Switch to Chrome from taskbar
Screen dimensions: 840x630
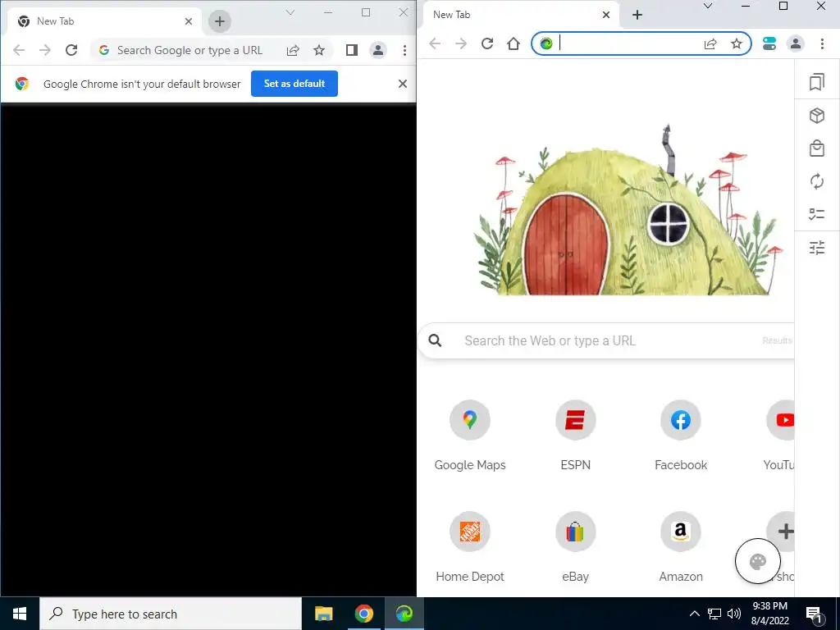click(363, 614)
